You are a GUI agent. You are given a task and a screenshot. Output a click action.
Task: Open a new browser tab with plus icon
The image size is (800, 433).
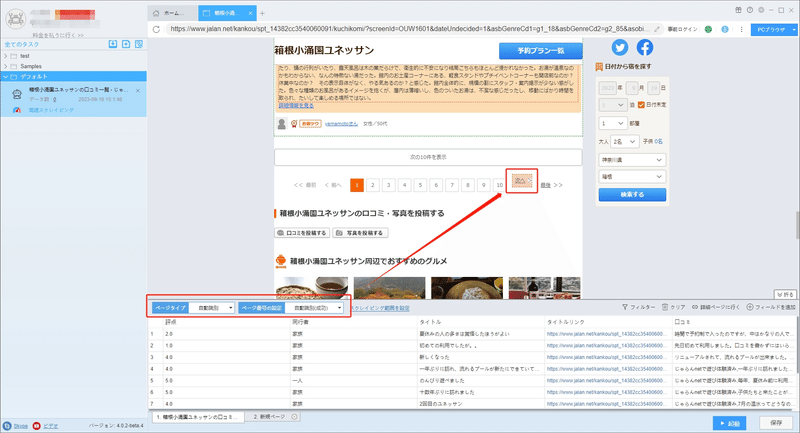click(x=262, y=13)
